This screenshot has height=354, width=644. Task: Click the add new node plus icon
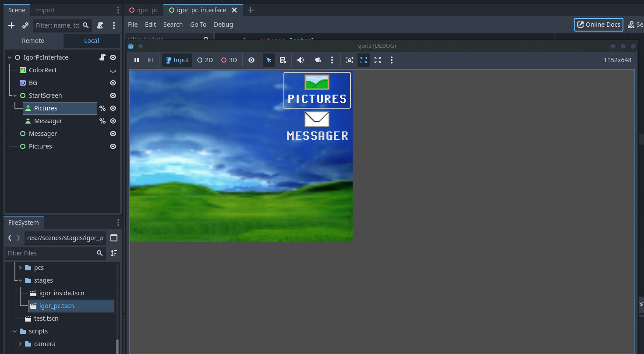(x=11, y=25)
